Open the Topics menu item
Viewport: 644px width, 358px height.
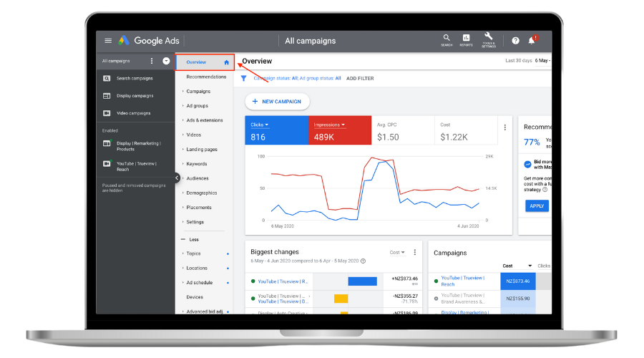(x=193, y=253)
